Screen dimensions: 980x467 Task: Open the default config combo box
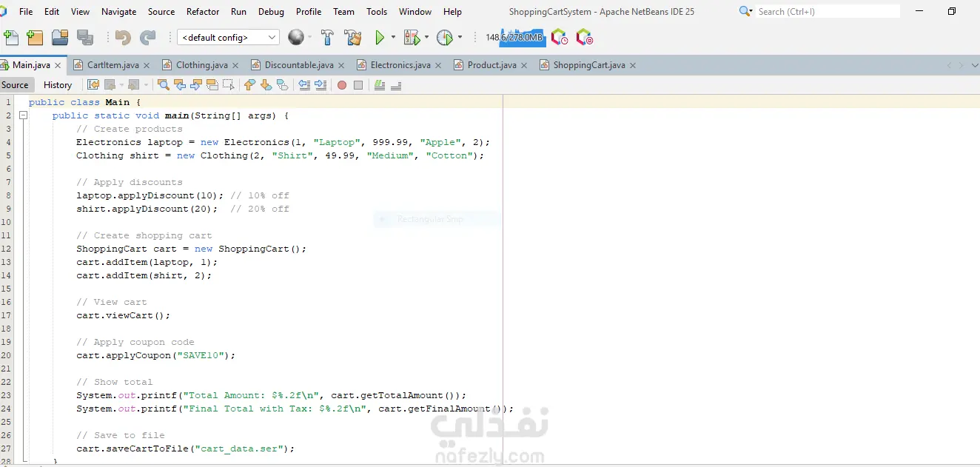(229, 37)
